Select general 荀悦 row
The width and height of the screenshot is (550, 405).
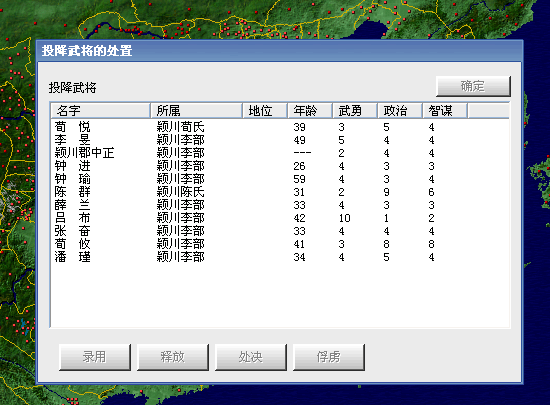(280, 127)
